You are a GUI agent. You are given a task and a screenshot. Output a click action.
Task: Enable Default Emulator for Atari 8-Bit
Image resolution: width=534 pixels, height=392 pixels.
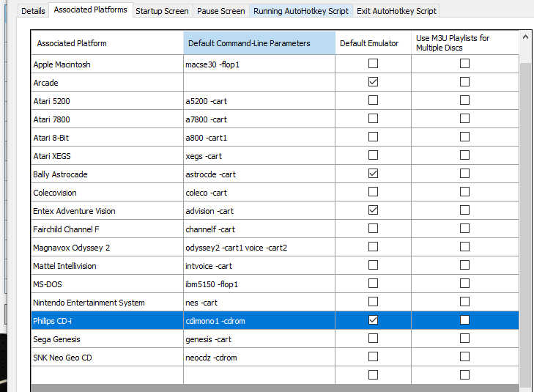(374, 137)
